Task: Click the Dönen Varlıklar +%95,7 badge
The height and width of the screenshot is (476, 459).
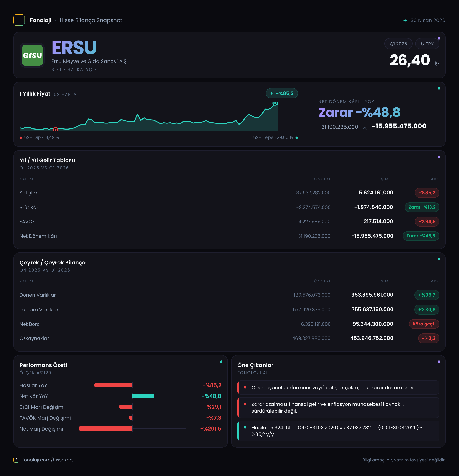Action: (427, 295)
